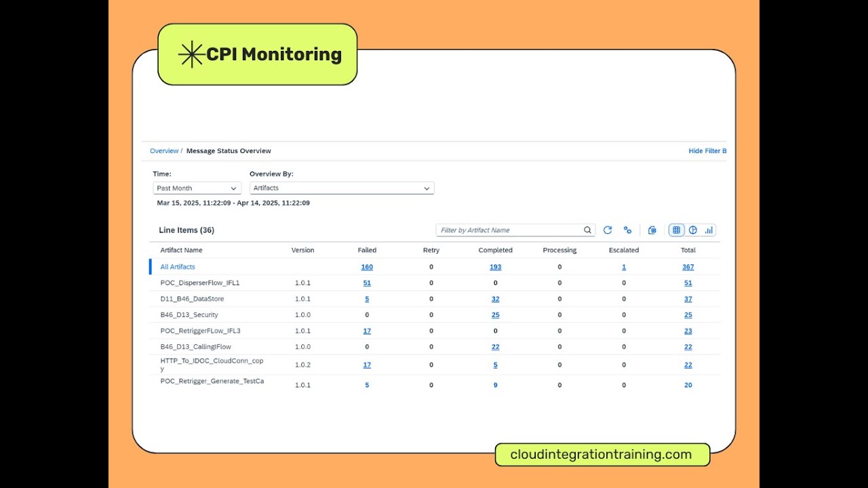Click B46_D13_Security artifact name
Image resolution: width=868 pixels, height=488 pixels.
[x=189, y=315]
